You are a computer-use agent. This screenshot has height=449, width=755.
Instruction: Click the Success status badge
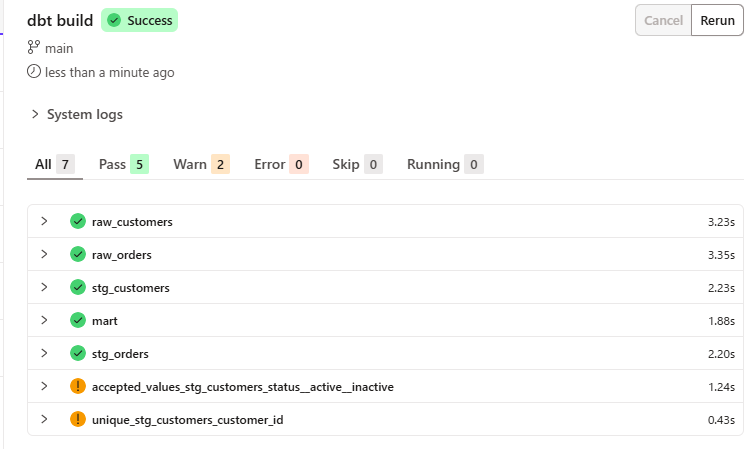coord(140,20)
